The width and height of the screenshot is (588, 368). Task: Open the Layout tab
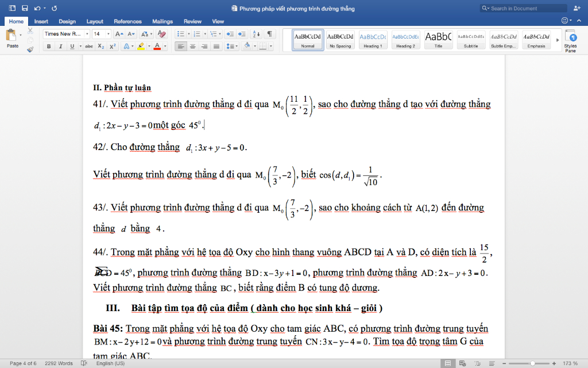tap(95, 21)
